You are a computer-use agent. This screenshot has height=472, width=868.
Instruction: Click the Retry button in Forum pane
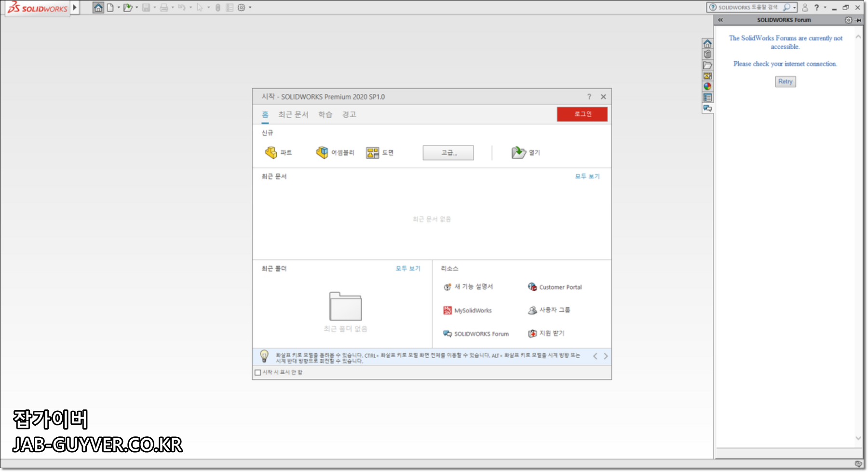(x=786, y=81)
